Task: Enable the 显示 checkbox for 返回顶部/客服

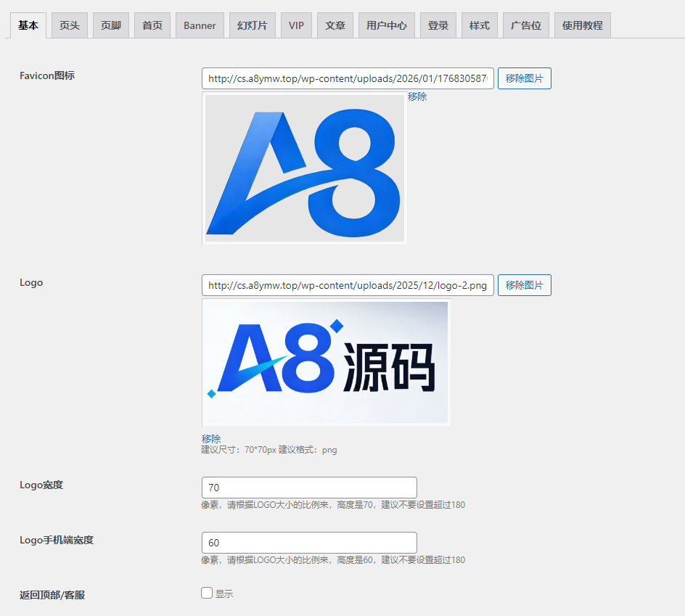Action: click(206, 593)
